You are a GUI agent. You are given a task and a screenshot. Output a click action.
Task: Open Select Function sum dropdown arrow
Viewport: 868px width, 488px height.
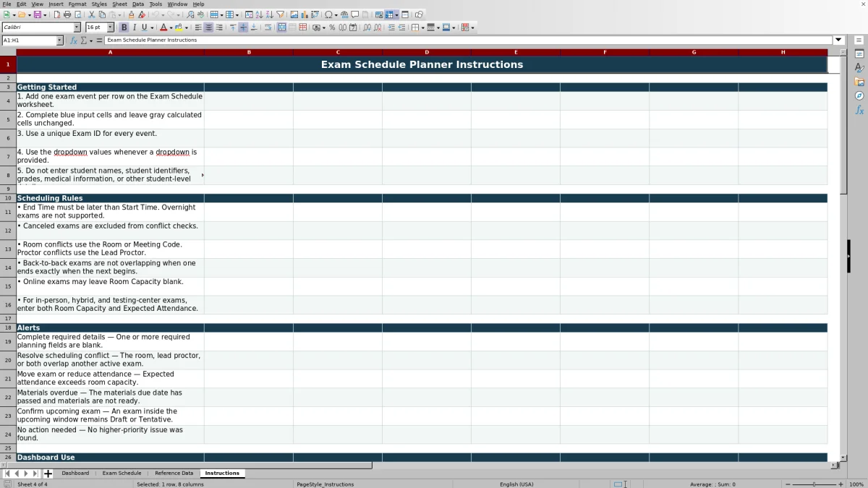click(90, 40)
